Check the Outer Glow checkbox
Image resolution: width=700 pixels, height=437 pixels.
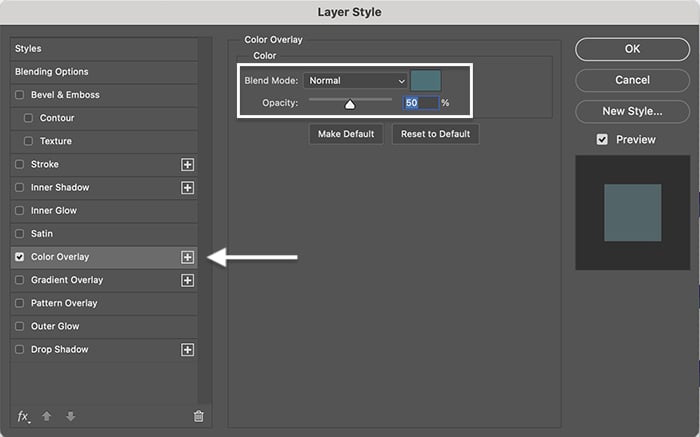point(20,326)
